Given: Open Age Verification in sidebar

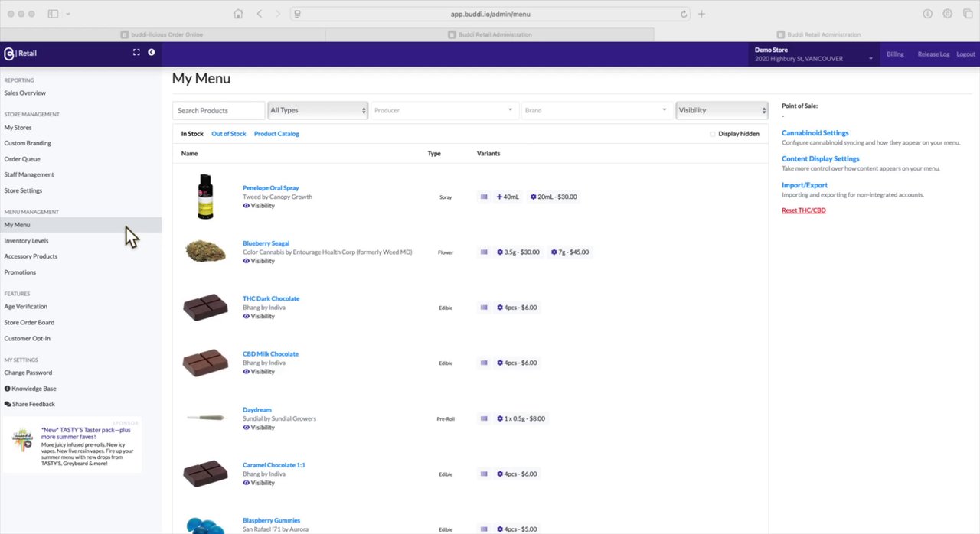Looking at the screenshot, I should point(26,307).
